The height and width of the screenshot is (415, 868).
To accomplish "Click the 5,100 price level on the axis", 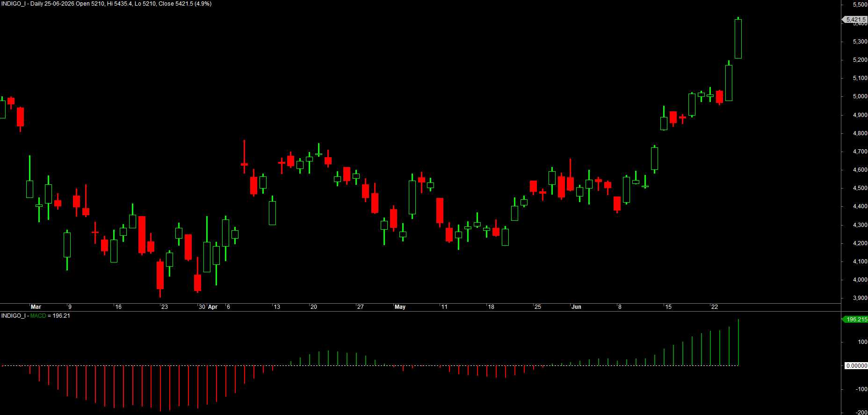I will coord(860,78).
